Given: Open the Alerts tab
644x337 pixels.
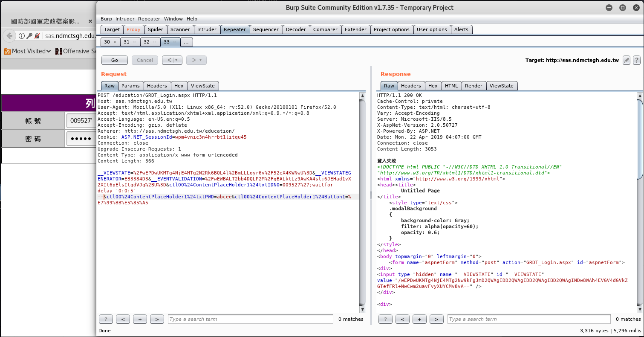Looking at the screenshot, I should pyautogui.click(x=461, y=29).
